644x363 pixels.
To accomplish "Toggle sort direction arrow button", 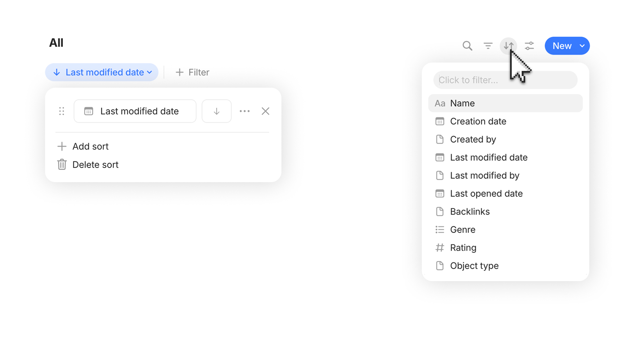I will [x=216, y=111].
